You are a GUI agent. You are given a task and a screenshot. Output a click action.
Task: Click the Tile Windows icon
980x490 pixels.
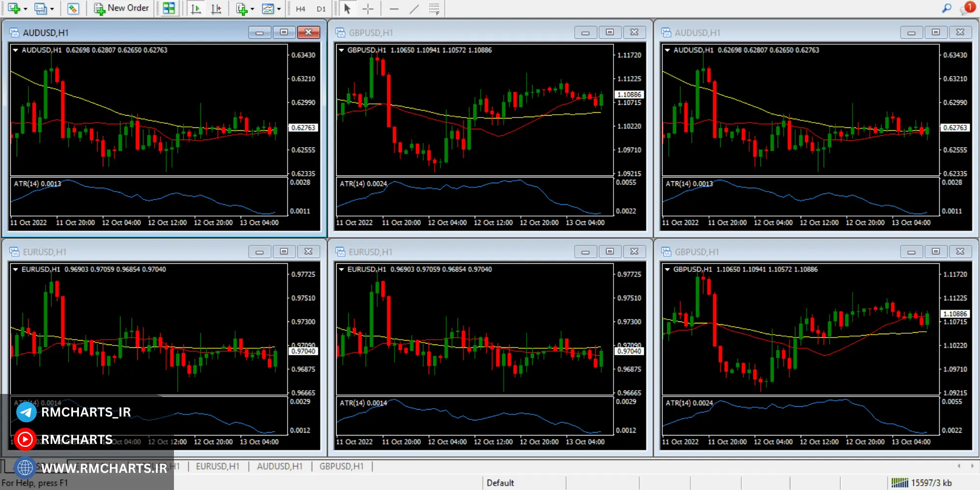pos(169,8)
